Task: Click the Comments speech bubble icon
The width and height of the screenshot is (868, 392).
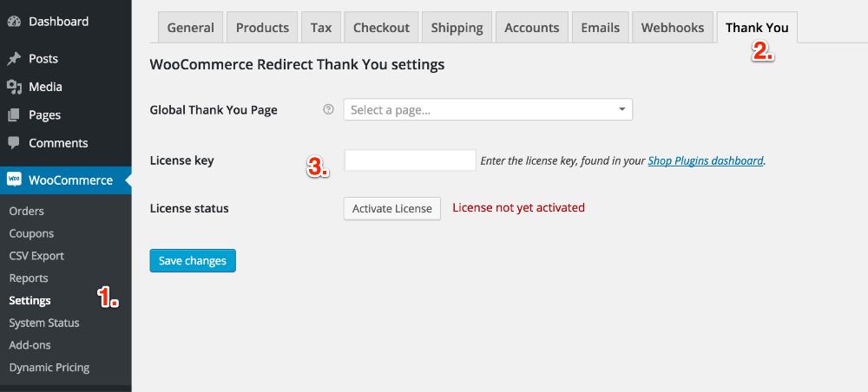Action: tap(14, 143)
